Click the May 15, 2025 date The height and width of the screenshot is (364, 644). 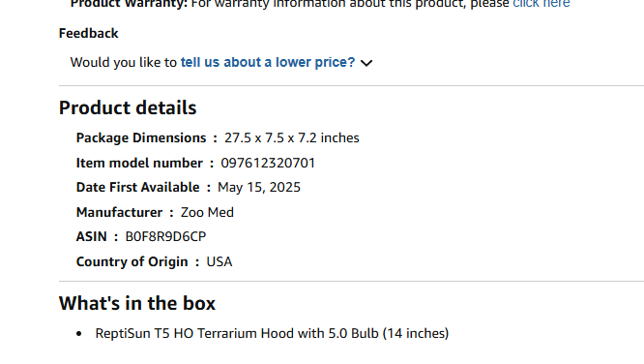pos(259,187)
